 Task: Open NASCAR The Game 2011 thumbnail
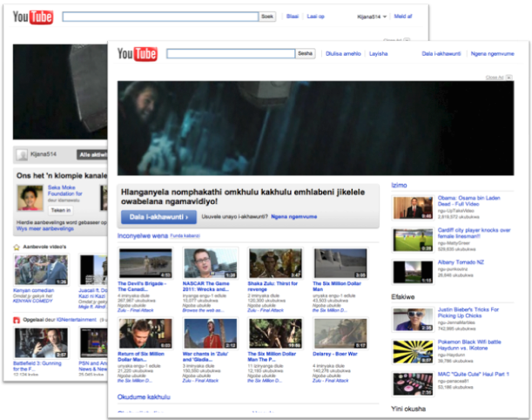pos(211,263)
